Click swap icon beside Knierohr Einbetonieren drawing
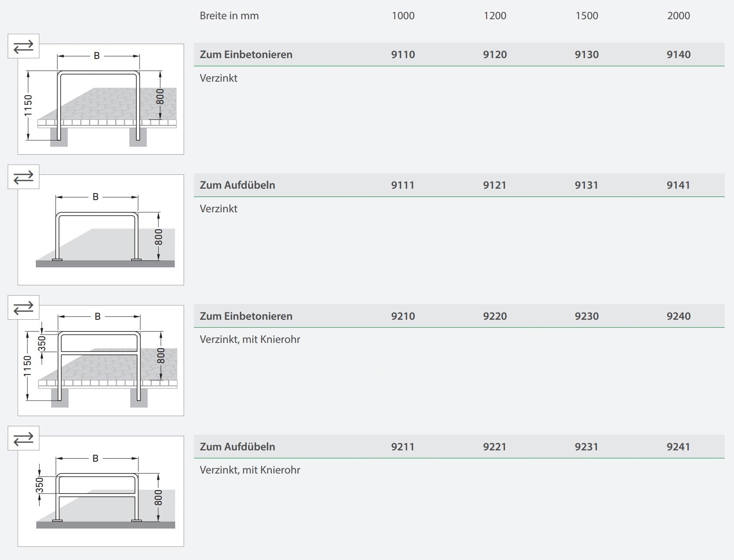 coord(24,308)
